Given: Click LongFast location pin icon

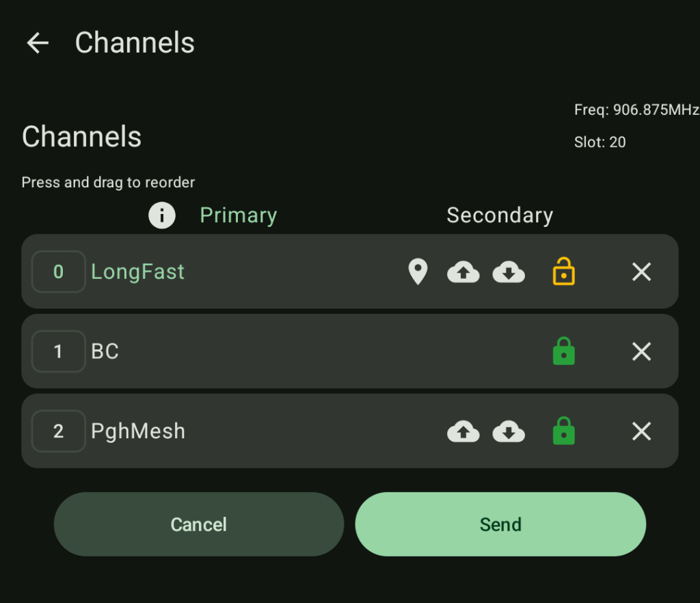Looking at the screenshot, I should click(418, 272).
